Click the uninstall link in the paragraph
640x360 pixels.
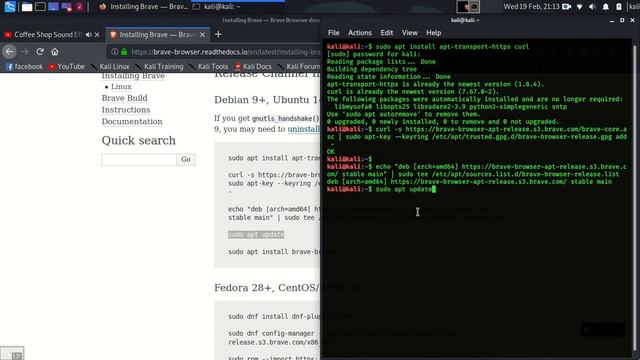304,129
